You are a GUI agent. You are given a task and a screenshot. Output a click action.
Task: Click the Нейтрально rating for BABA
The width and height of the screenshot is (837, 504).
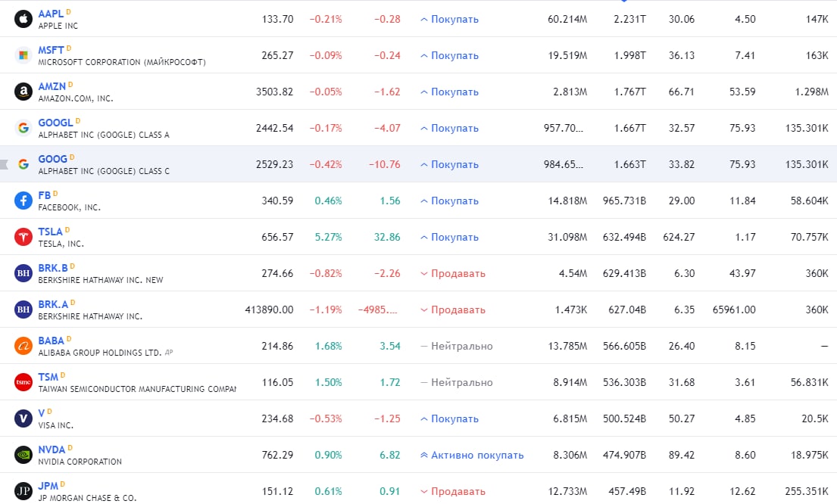pos(457,346)
